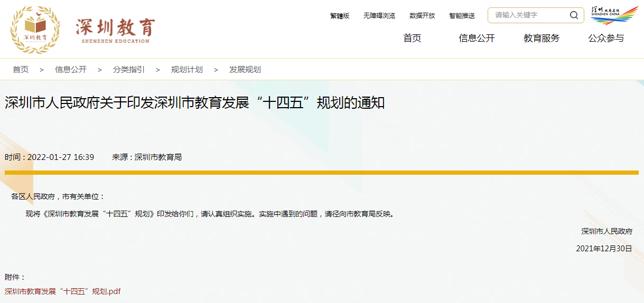Open the 智能推送 link
Image resolution: width=644 pixels, height=303 pixels.
point(462,16)
